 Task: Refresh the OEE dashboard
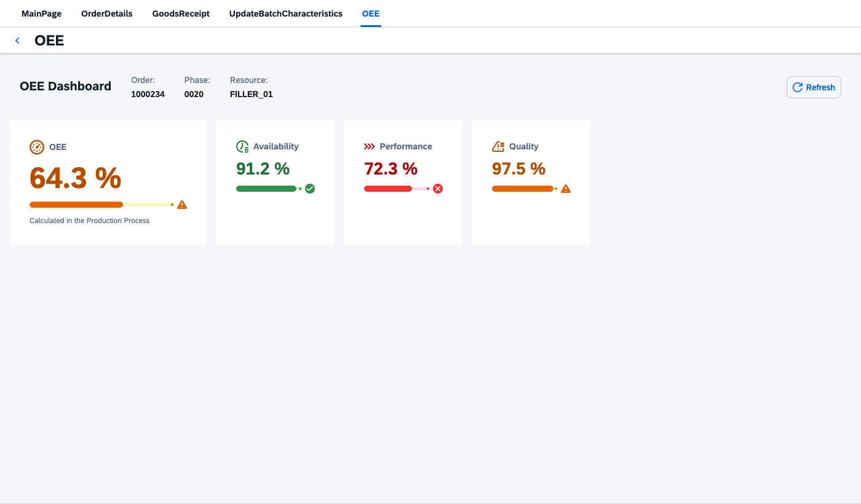pyautogui.click(x=814, y=87)
